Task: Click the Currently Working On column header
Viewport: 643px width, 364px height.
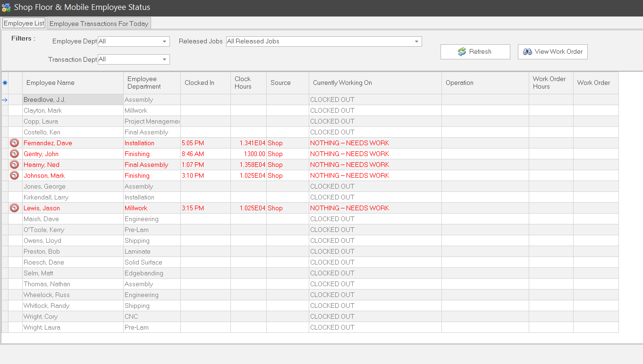Action: point(342,83)
